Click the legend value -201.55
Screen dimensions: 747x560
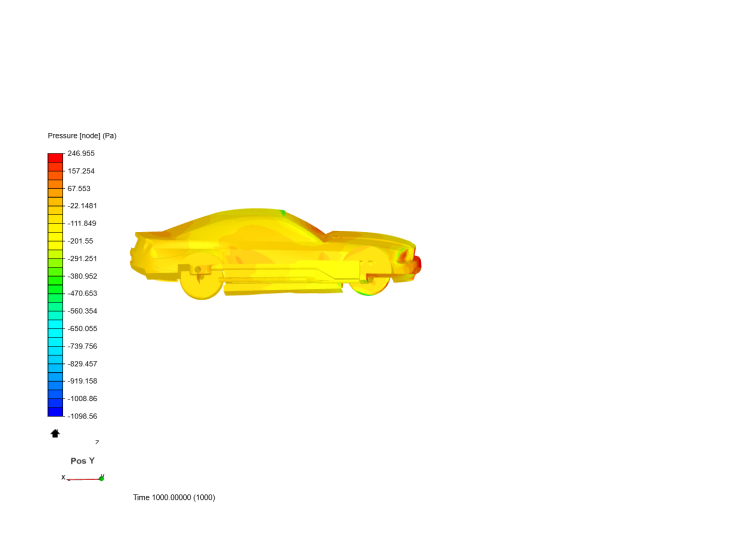80,241
